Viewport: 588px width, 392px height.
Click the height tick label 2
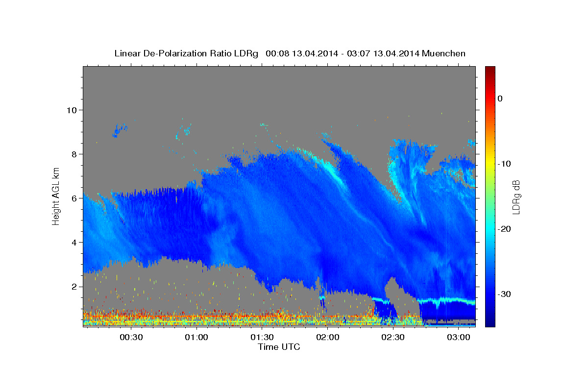pyautogui.click(x=74, y=286)
